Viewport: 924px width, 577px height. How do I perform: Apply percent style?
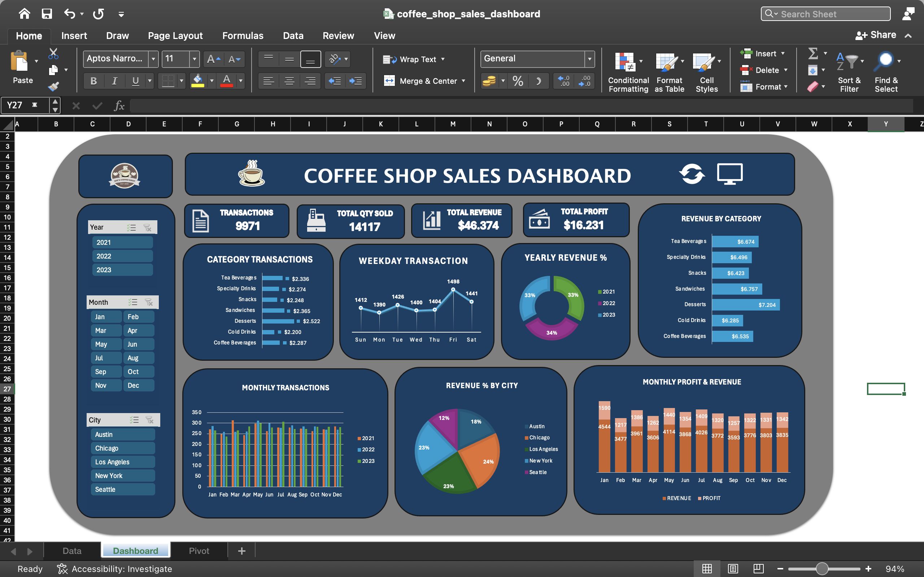518,81
